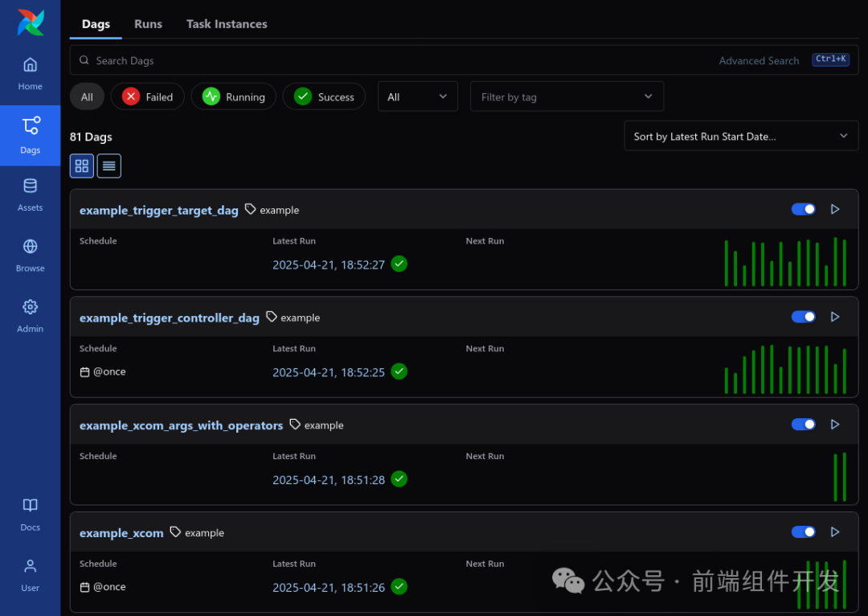Click @once schedule on example_xcom card
Image resolution: width=868 pixels, height=616 pixels.
(x=109, y=586)
